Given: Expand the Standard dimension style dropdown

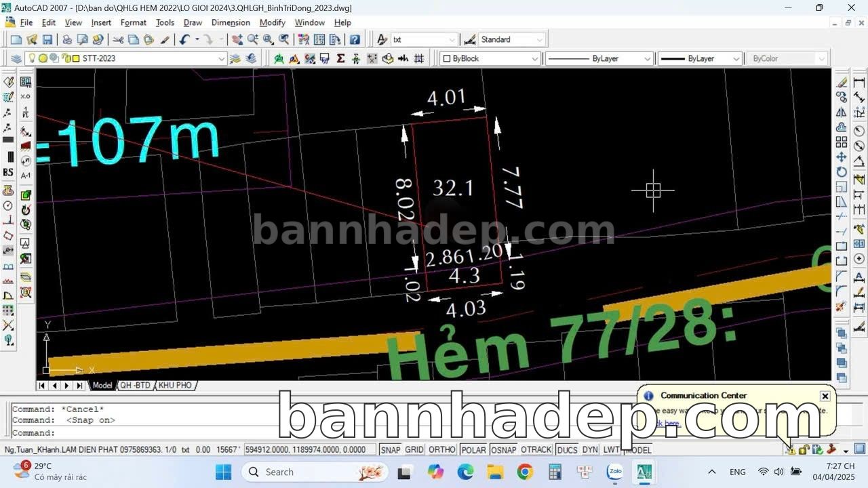Looking at the screenshot, I should click(x=540, y=40).
